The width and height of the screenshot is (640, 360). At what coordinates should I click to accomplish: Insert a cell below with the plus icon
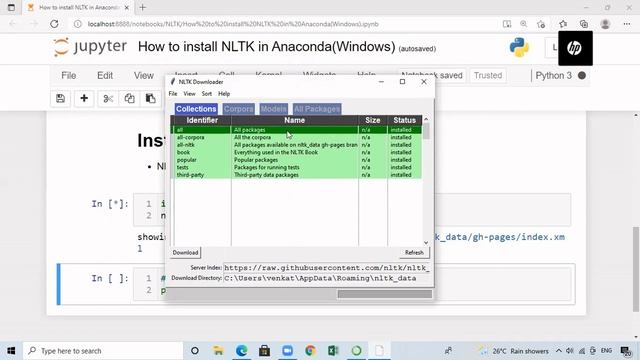(x=84, y=98)
